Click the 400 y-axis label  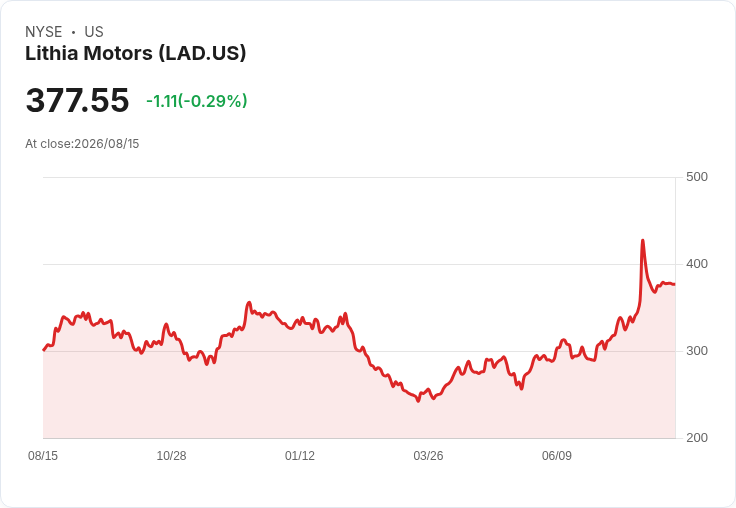pyautogui.click(x=697, y=264)
